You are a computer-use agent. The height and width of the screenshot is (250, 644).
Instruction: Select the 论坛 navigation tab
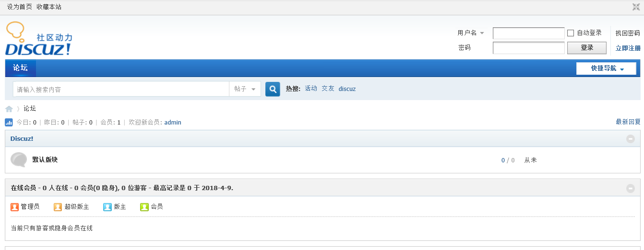[20, 68]
